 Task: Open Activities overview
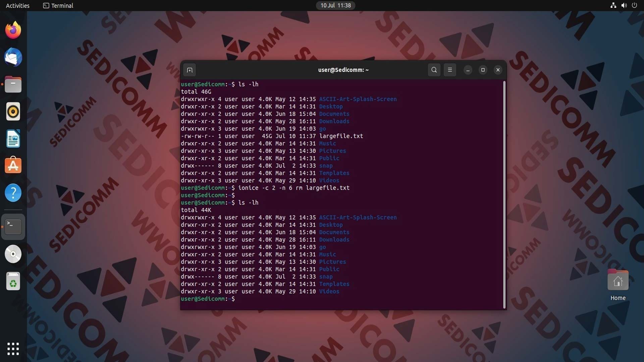point(17,5)
